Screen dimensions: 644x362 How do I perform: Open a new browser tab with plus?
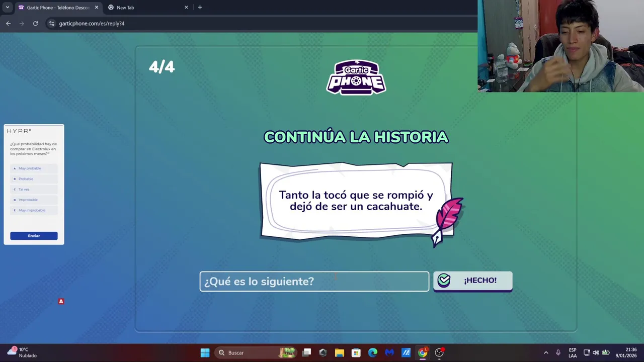(x=200, y=8)
